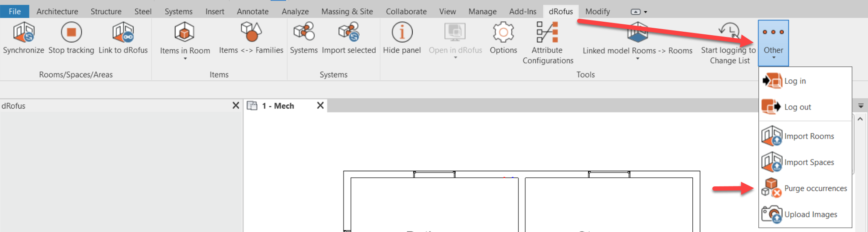Switch to the Structure tab
The height and width of the screenshot is (232, 868).
(x=106, y=11)
